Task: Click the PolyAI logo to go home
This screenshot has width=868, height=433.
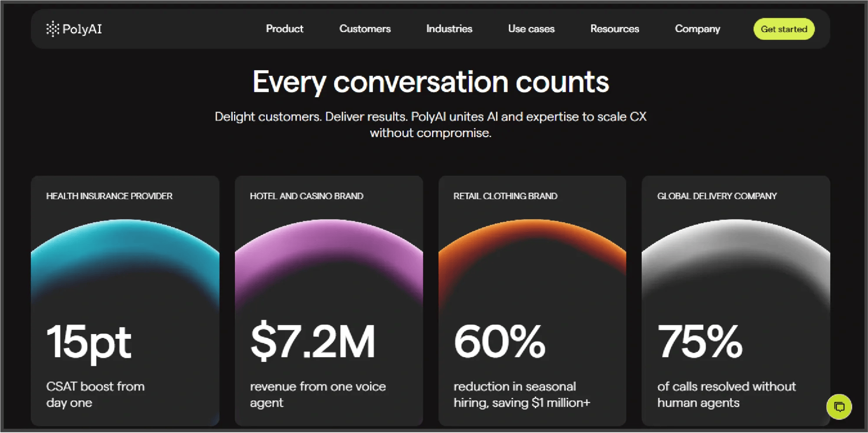Action: (x=74, y=29)
